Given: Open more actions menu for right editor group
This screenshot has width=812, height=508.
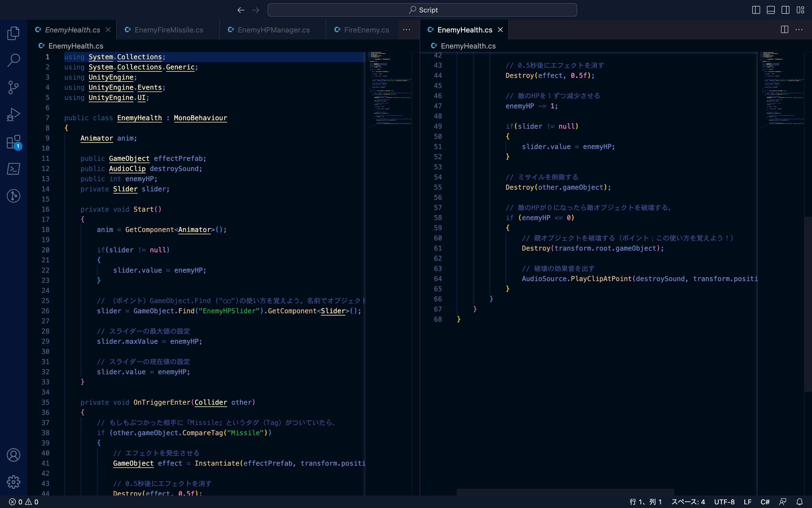Looking at the screenshot, I should click(x=799, y=30).
